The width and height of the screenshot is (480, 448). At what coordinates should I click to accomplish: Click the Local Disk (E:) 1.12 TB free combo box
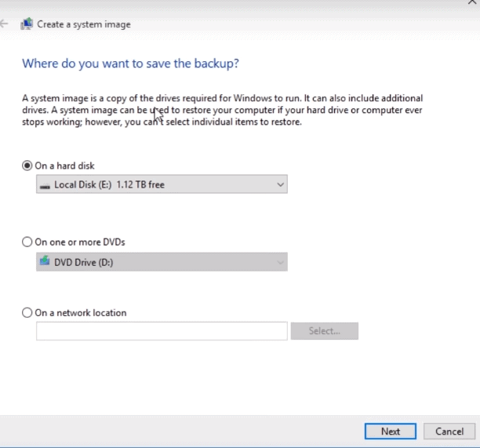pyautogui.click(x=162, y=184)
